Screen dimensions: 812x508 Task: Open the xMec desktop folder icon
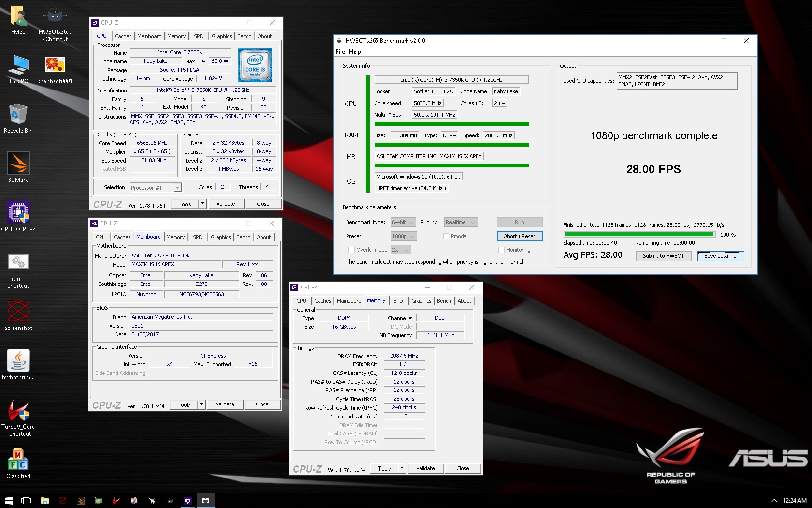tap(18, 20)
